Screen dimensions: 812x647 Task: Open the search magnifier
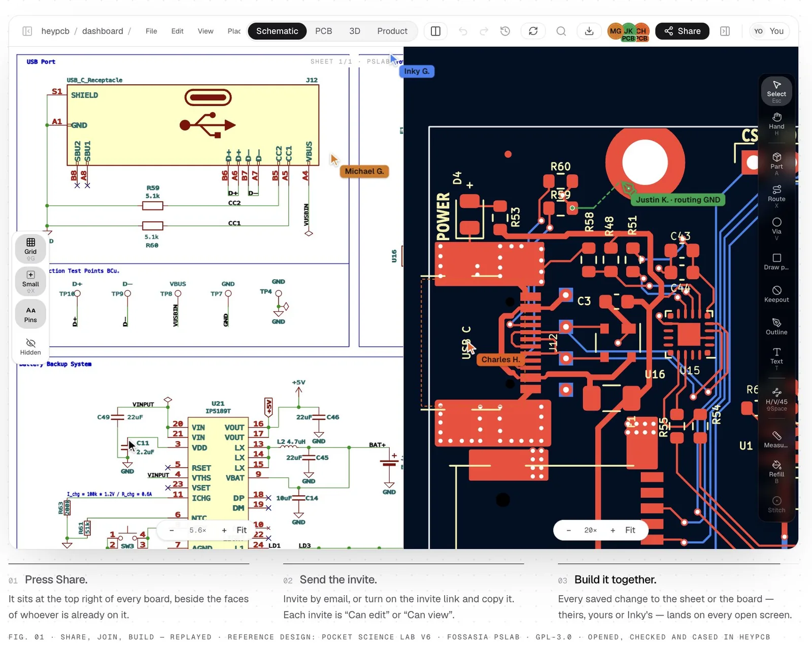coord(561,31)
